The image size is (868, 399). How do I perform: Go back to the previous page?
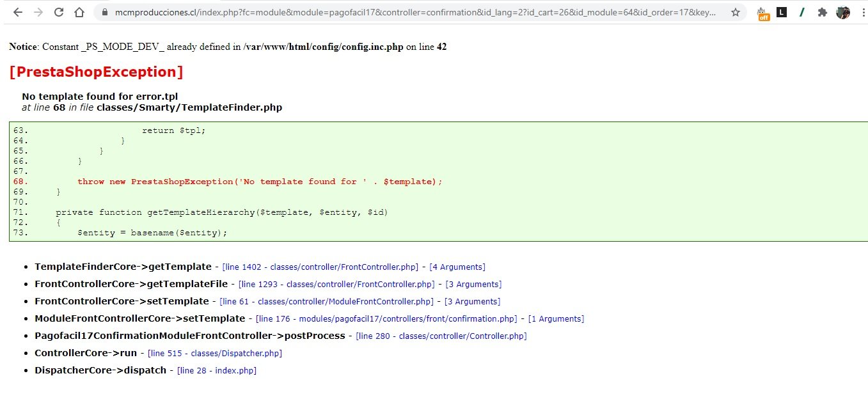18,12
